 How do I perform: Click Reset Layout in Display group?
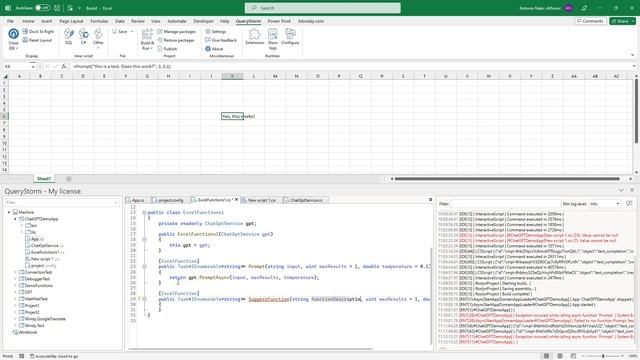point(37,40)
